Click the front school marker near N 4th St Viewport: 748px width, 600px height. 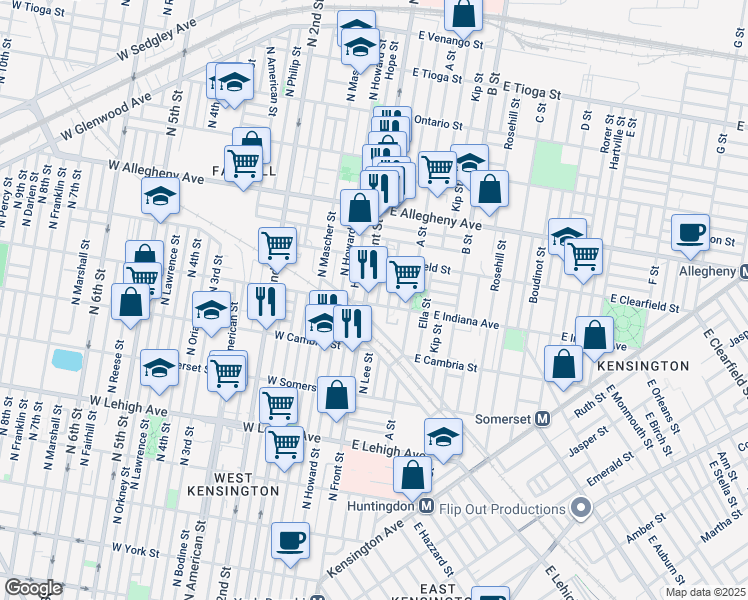click(x=234, y=84)
